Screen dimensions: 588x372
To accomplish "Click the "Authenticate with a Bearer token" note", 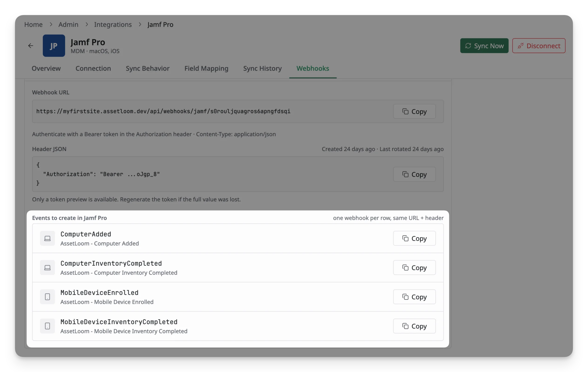I will (154, 134).
